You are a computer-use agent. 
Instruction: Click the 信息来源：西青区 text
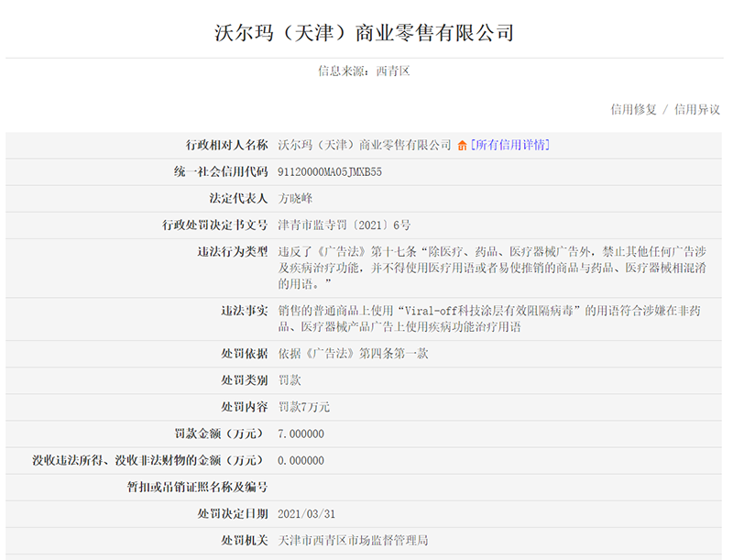(x=364, y=71)
